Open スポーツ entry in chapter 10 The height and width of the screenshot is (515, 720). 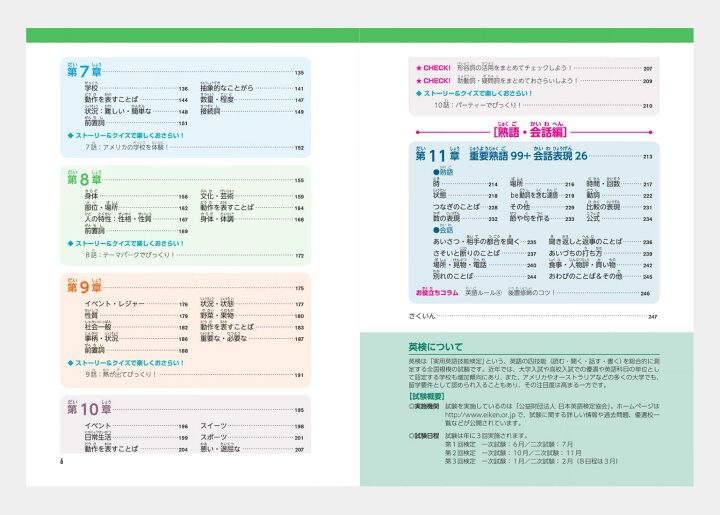(217, 438)
